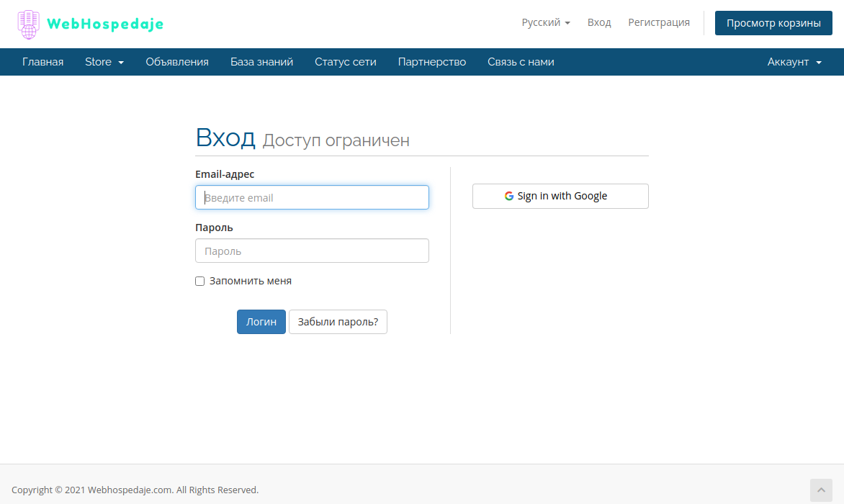Expand the Аккаунт dropdown menu
The height and width of the screenshot is (504, 844).
coord(794,62)
